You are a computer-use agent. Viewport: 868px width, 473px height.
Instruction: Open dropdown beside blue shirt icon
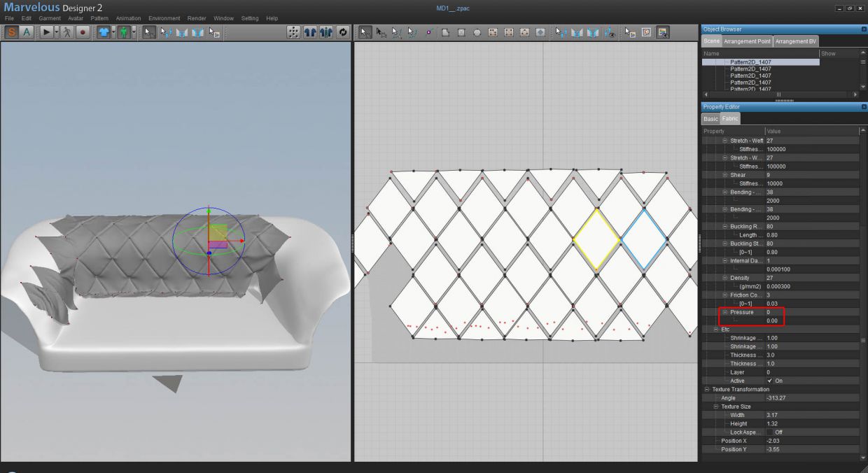point(113,32)
